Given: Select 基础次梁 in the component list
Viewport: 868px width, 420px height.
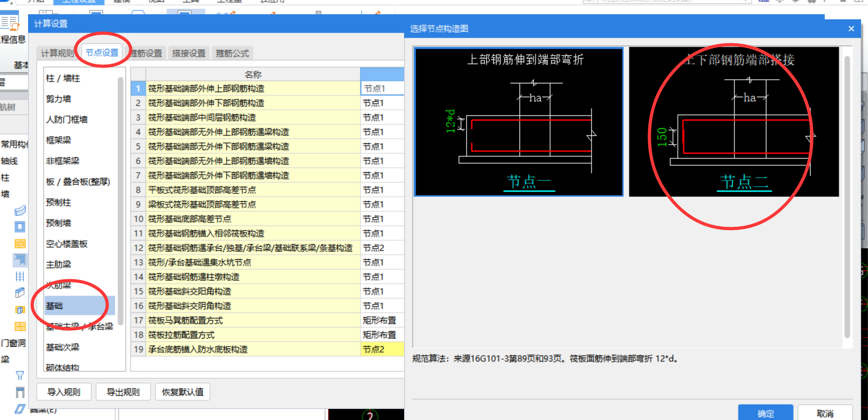Looking at the screenshot, I should point(63,347).
